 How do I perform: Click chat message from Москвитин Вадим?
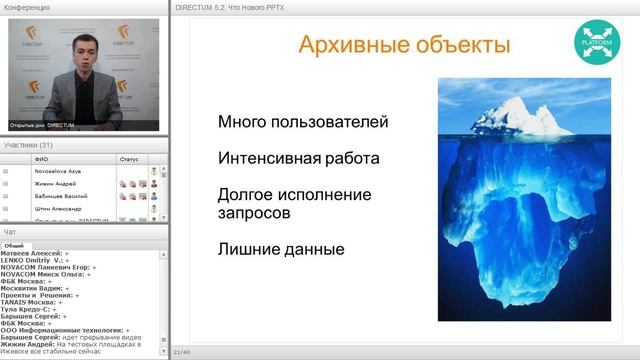tap(35, 288)
